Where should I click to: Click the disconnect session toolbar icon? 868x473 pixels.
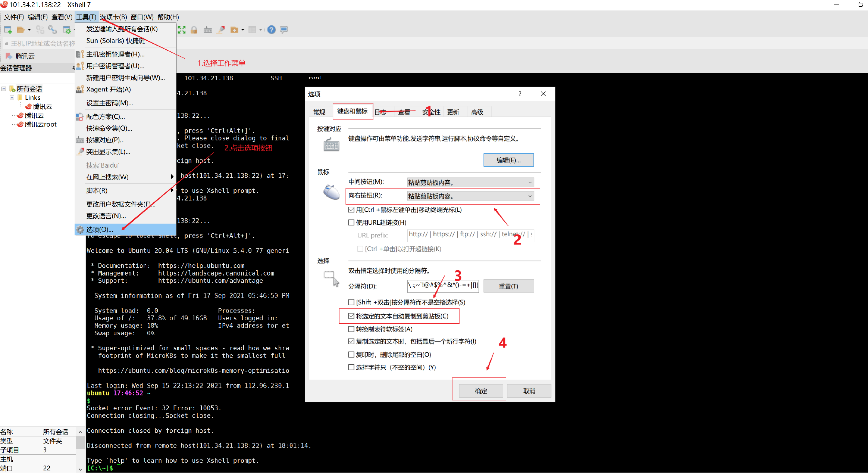pyautogui.click(x=40, y=30)
